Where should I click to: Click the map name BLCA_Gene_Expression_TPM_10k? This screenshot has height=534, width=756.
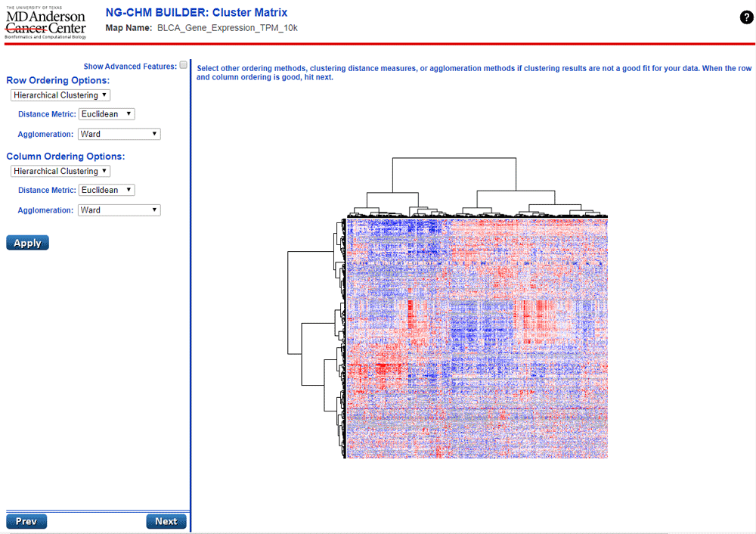point(227,28)
